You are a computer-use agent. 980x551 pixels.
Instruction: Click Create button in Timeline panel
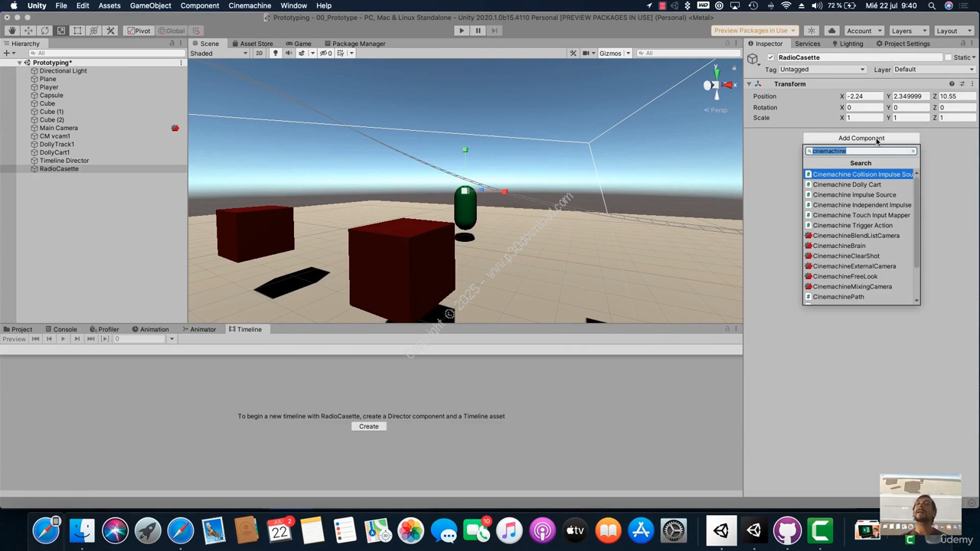369,426
